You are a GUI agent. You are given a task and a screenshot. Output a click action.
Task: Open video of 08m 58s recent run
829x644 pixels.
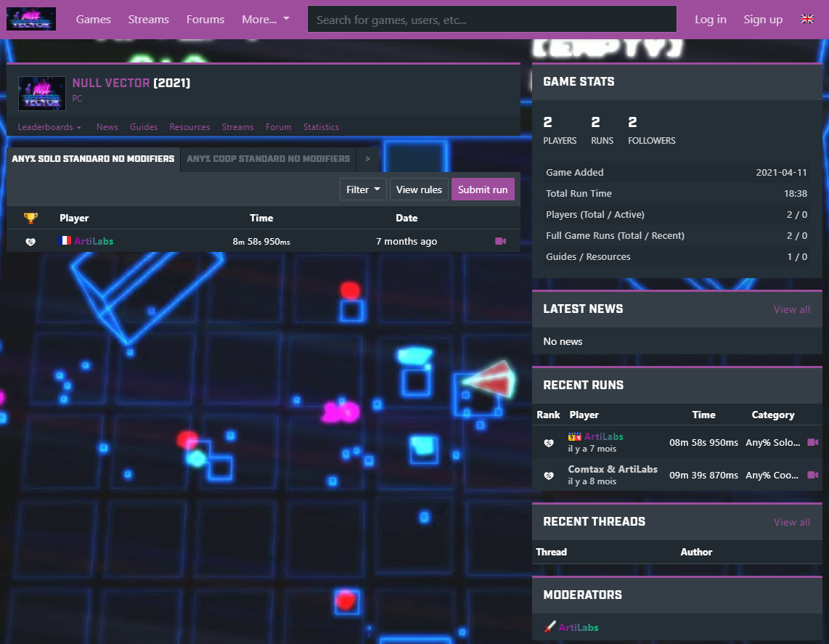click(812, 442)
